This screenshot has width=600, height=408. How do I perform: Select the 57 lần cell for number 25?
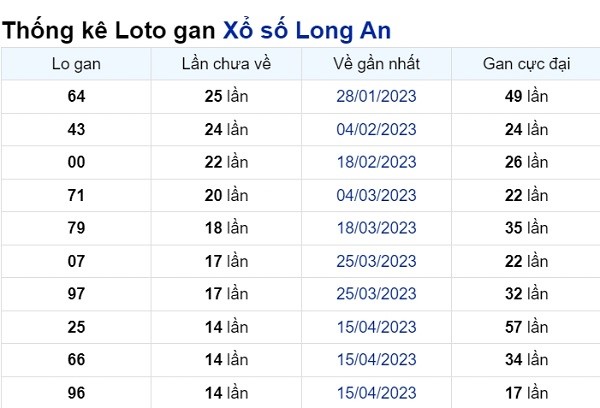tap(526, 327)
